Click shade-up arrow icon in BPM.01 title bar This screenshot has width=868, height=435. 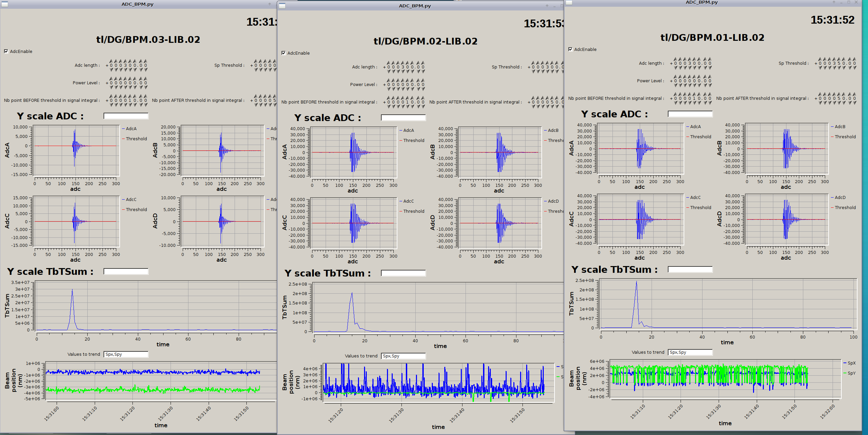834,2
